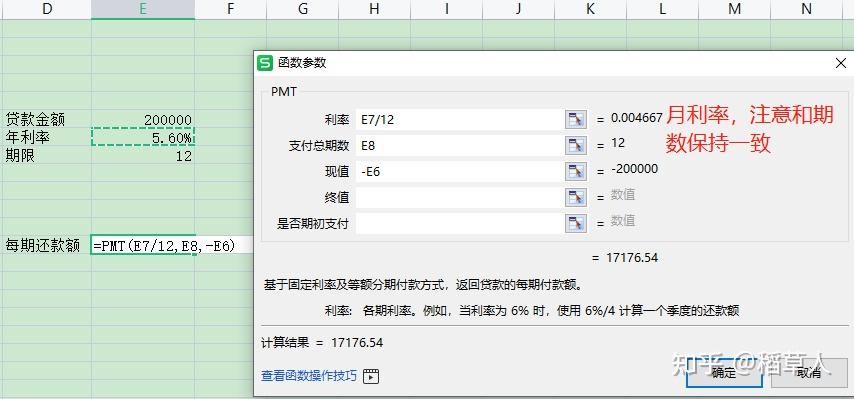Close the 函数参数 dialog
The width and height of the screenshot is (854, 399).
click(840, 63)
